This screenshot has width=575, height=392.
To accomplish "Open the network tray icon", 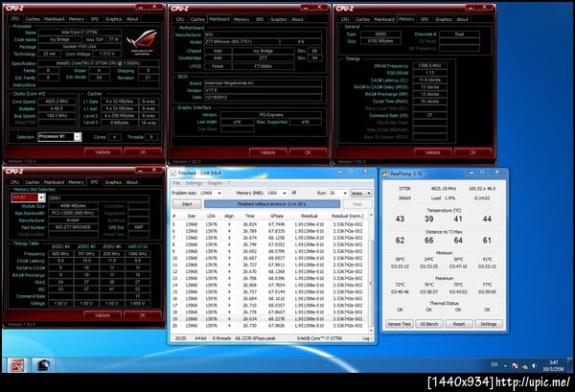I will click(x=525, y=365).
